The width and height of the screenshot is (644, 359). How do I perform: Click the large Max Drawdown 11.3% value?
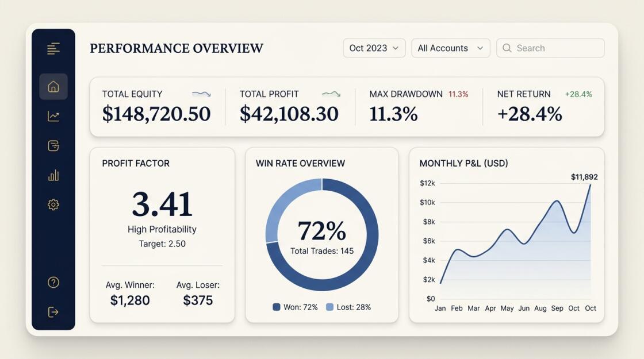(x=393, y=114)
